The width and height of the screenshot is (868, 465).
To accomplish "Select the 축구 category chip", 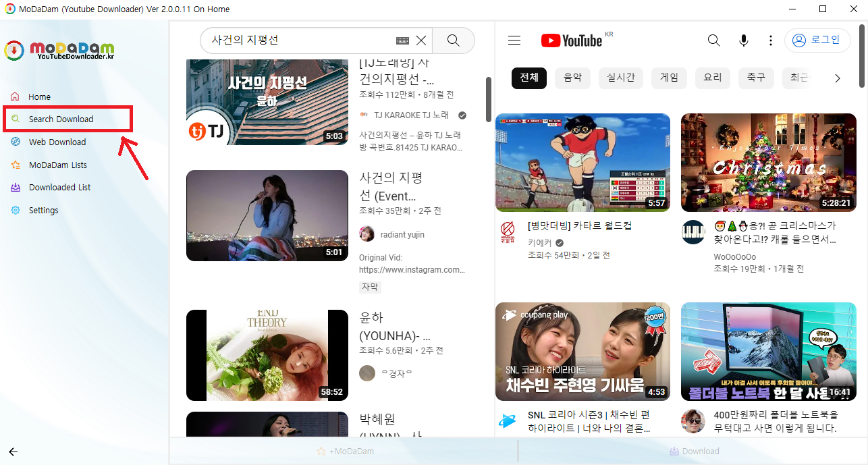I will [x=756, y=78].
